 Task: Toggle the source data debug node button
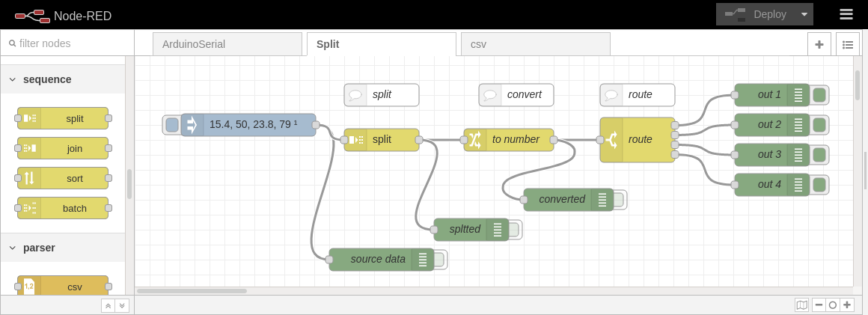(438, 260)
